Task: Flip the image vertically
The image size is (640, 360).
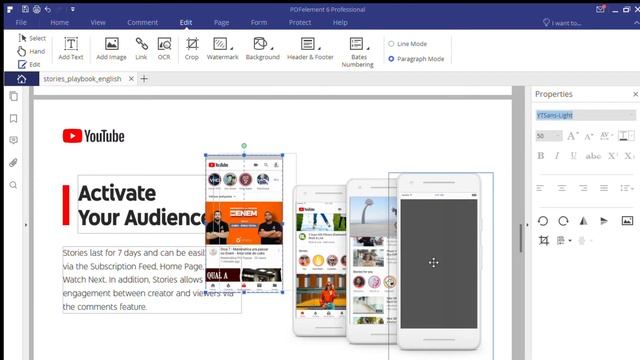Action: pyautogui.click(x=604, y=221)
